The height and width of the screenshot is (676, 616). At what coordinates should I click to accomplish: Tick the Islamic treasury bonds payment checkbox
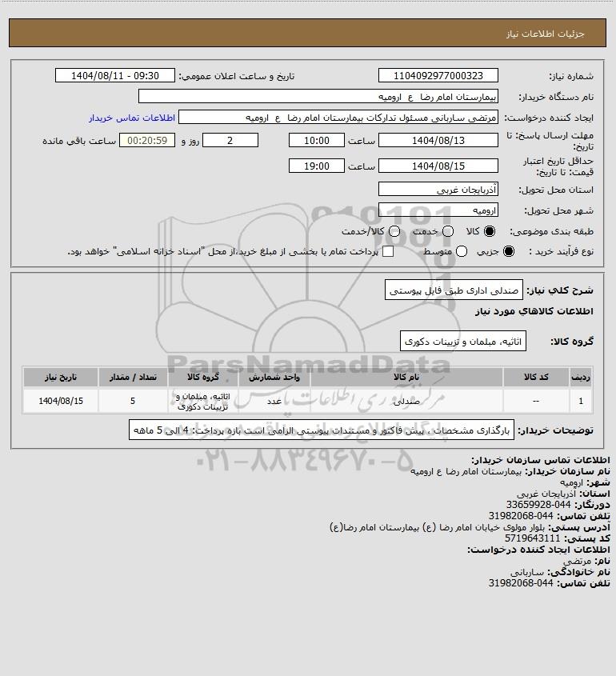388,251
